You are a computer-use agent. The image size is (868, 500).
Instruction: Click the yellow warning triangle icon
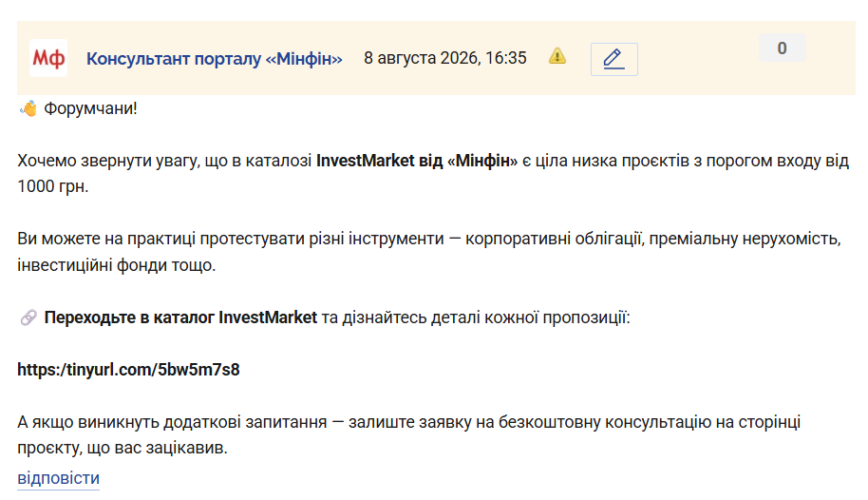[557, 56]
